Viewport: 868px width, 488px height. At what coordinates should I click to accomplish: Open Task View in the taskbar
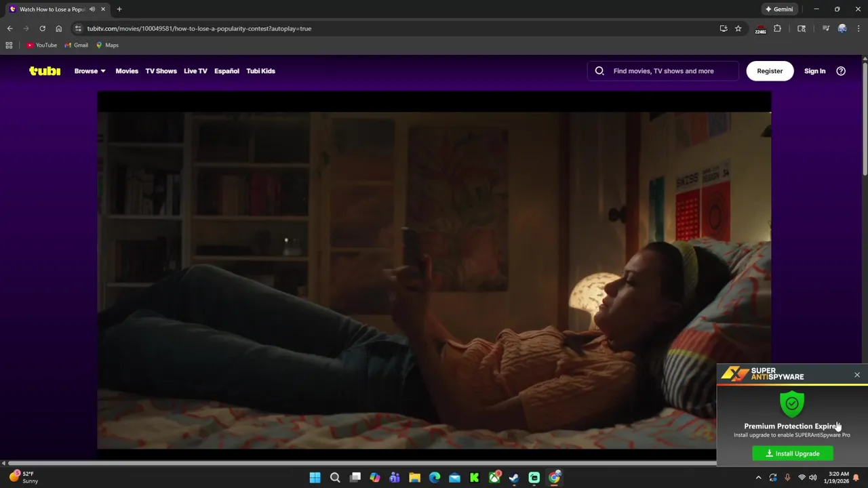pos(355,477)
